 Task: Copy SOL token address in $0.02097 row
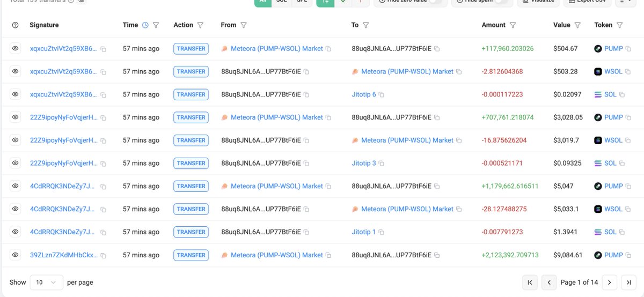click(x=622, y=95)
